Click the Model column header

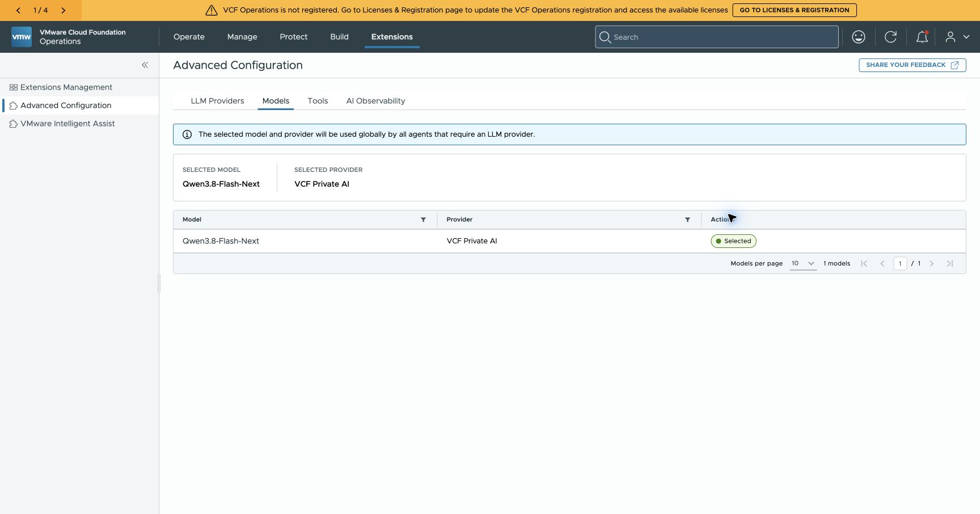point(192,220)
